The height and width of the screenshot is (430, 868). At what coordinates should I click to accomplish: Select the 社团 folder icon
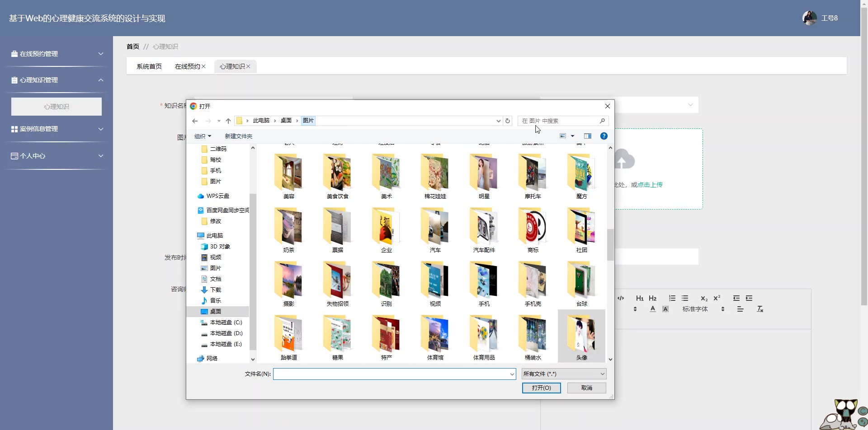pyautogui.click(x=581, y=226)
